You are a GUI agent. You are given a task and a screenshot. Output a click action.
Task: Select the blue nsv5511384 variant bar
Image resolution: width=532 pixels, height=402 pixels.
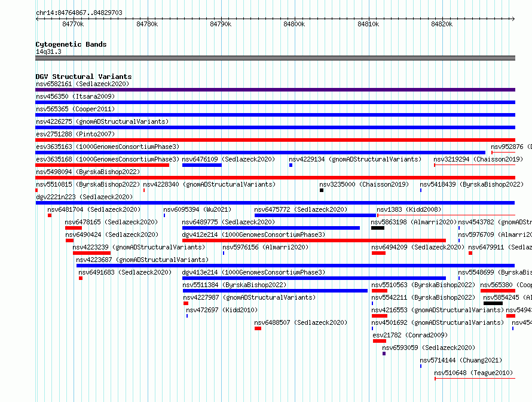275,291
